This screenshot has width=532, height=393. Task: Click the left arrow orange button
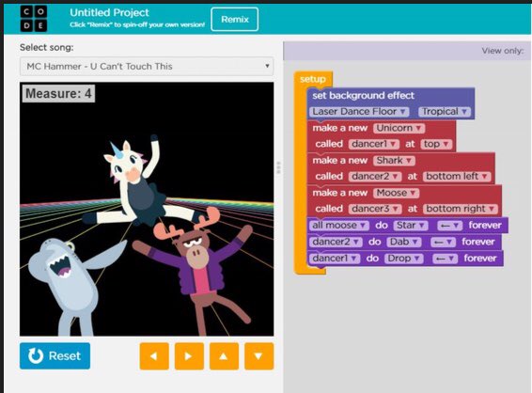154,356
